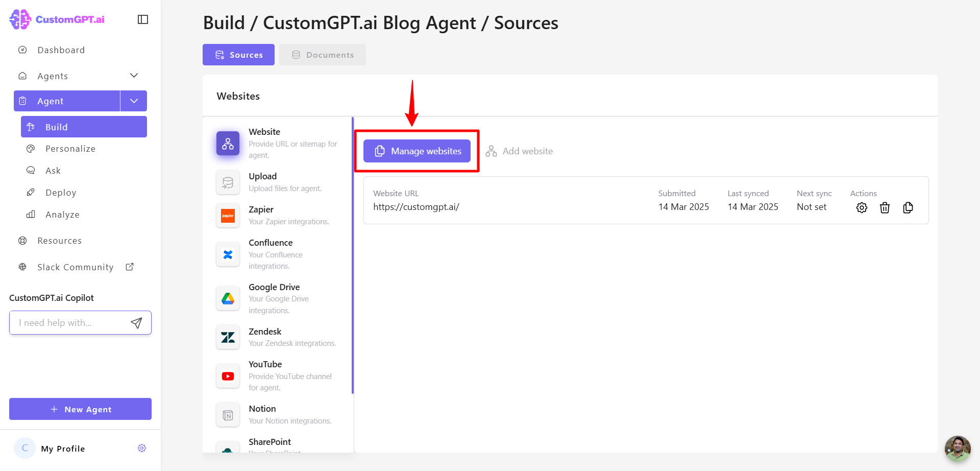Viewport: 980px width, 471px height.
Task: Switch to the Documents tab
Action: click(323, 55)
